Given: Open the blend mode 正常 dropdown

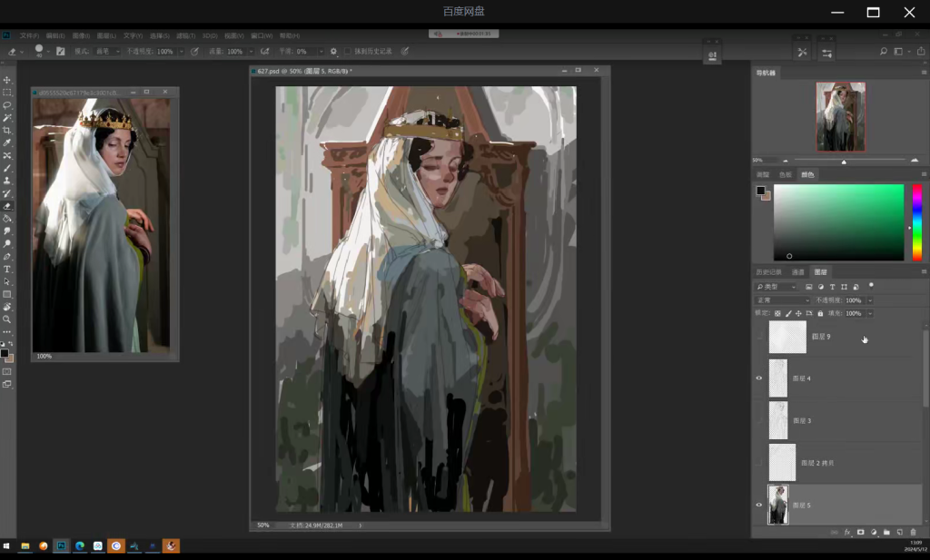Looking at the screenshot, I should click(782, 300).
